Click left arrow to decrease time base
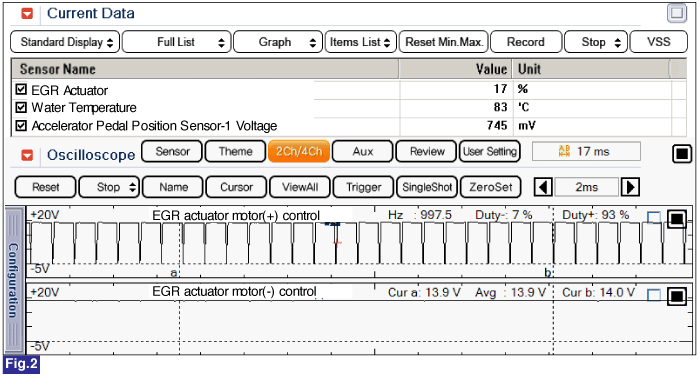Screen dimensions: 700x377 [x=543, y=187]
